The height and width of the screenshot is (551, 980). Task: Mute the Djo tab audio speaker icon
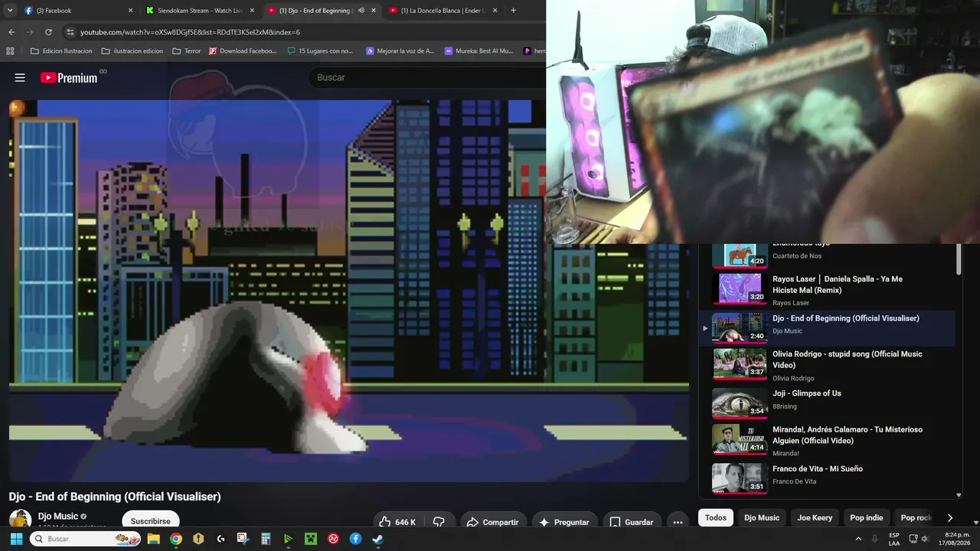(361, 11)
